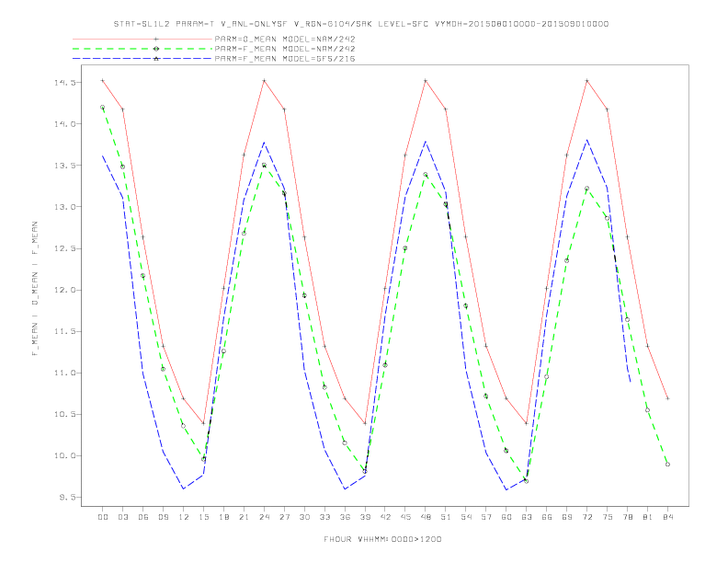728x563 pixels.
Task: Click y-axis tick value 11.5
Action: coord(65,331)
